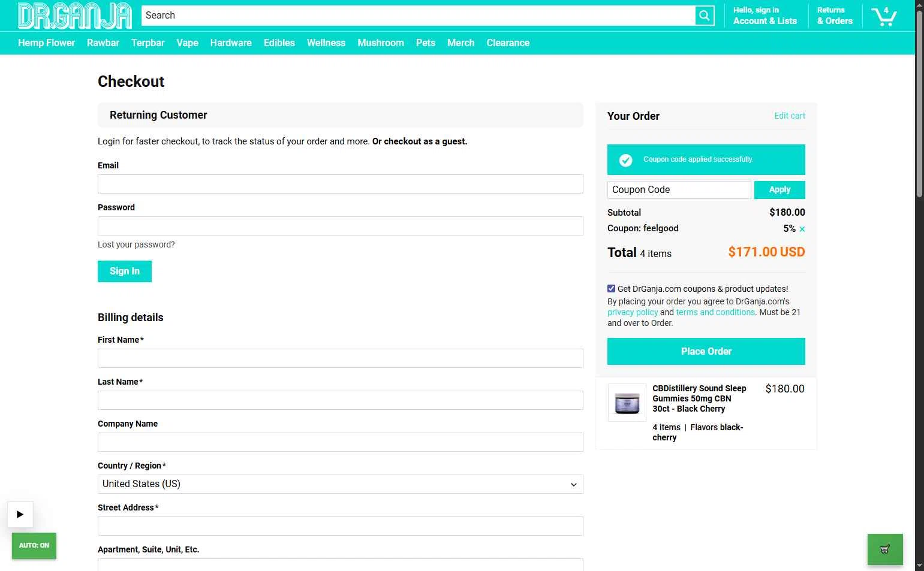Click the Last Name field
Screen dimensions: 924x571
341,400
